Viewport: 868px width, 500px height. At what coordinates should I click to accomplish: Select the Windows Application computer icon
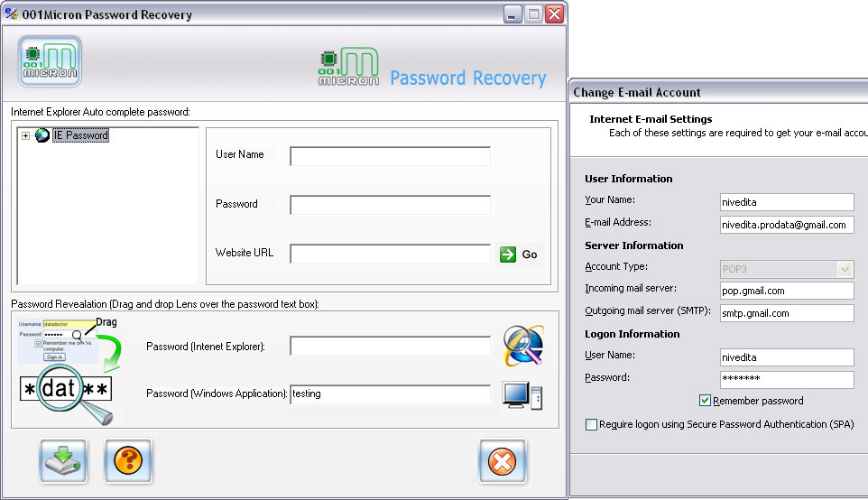pos(522,395)
